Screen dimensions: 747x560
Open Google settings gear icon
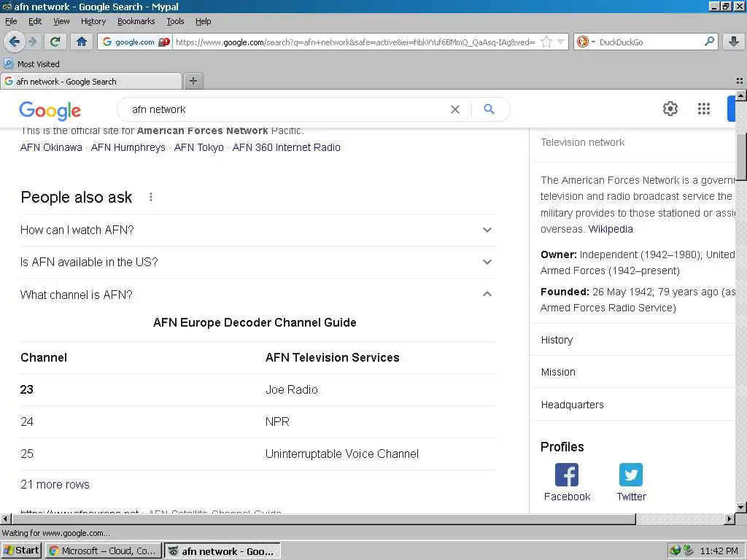(x=670, y=109)
